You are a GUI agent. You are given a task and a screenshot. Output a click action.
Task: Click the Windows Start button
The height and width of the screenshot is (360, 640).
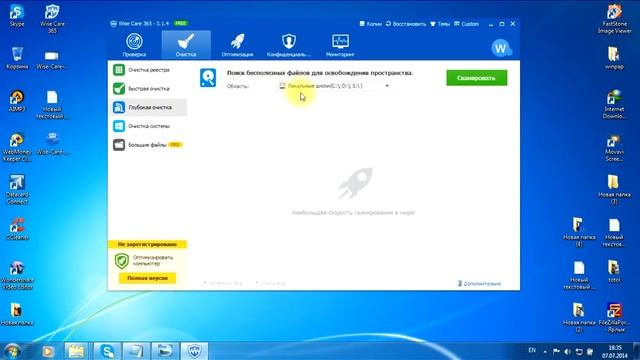tap(12, 351)
